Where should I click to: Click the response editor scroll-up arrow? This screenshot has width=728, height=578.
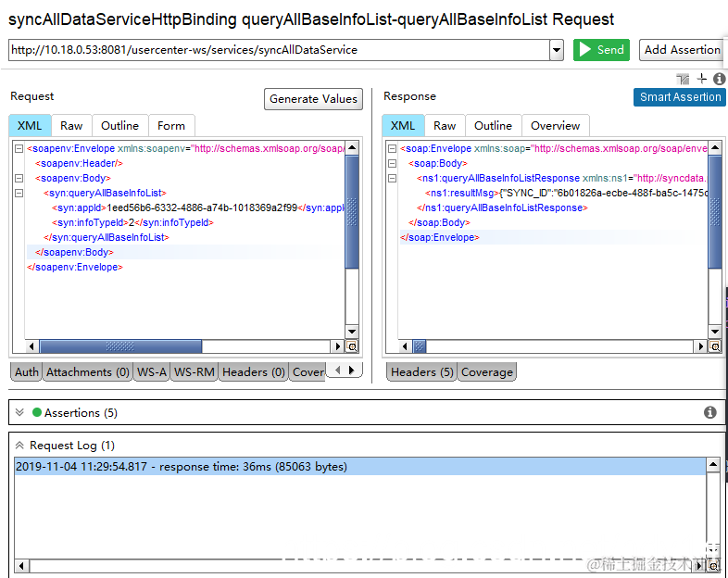[715, 147]
